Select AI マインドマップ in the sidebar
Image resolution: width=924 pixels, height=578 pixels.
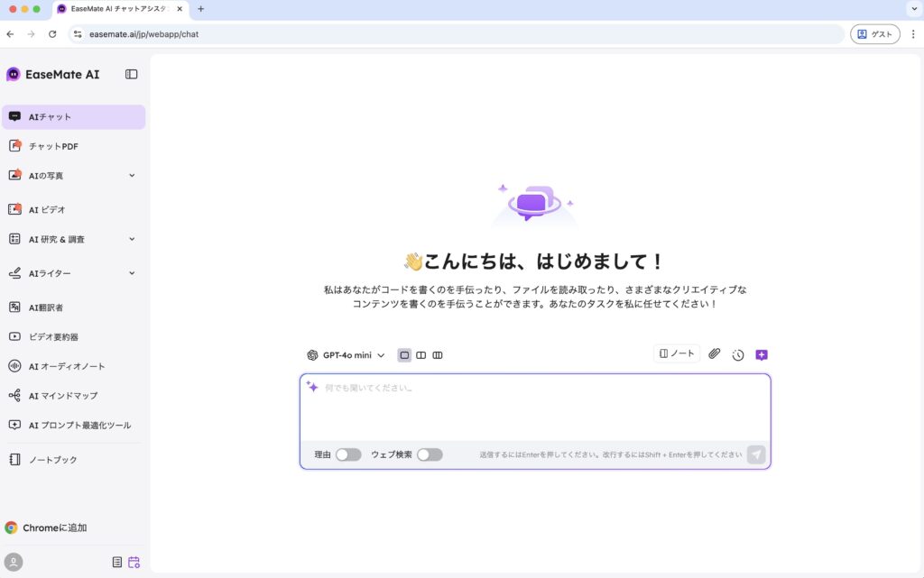[62, 396]
